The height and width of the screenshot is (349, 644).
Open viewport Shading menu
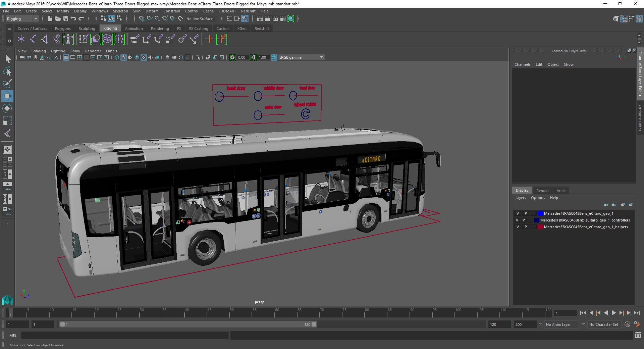(x=39, y=51)
